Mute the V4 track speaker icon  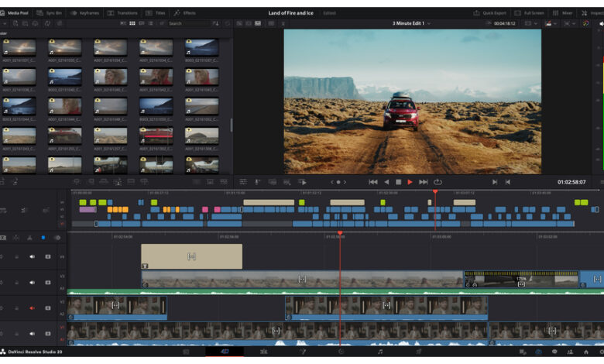point(33,256)
